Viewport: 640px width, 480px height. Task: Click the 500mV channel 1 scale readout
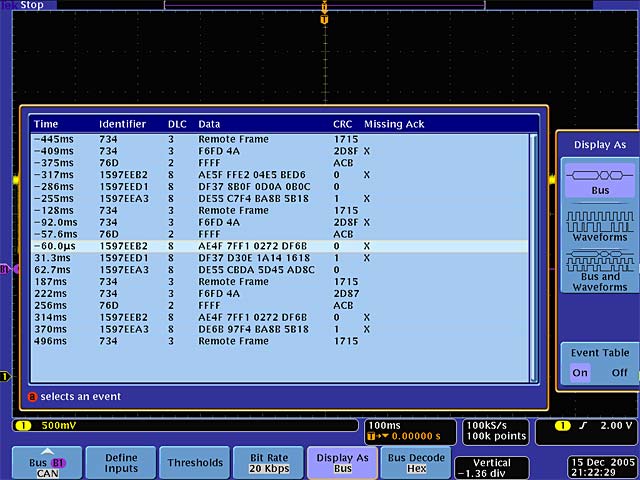59,426
